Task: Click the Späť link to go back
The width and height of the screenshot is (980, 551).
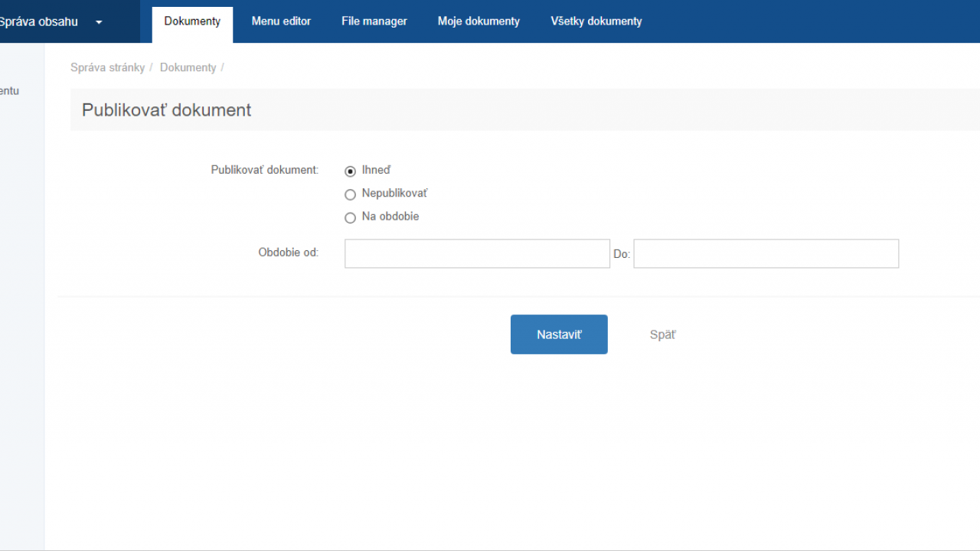Action: (x=662, y=334)
